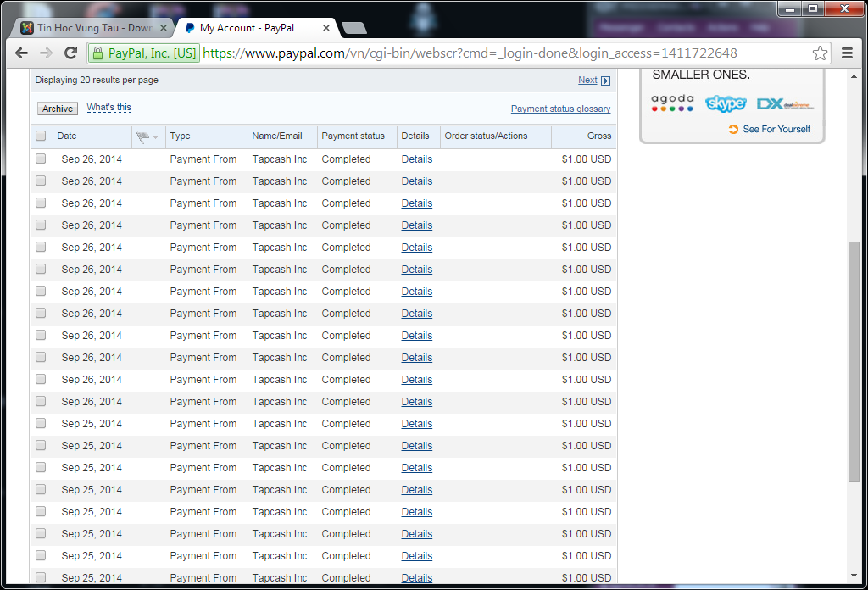Click the arrow icon beside the Next link
Image resolution: width=868 pixels, height=590 pixels.
coord(605,81)
